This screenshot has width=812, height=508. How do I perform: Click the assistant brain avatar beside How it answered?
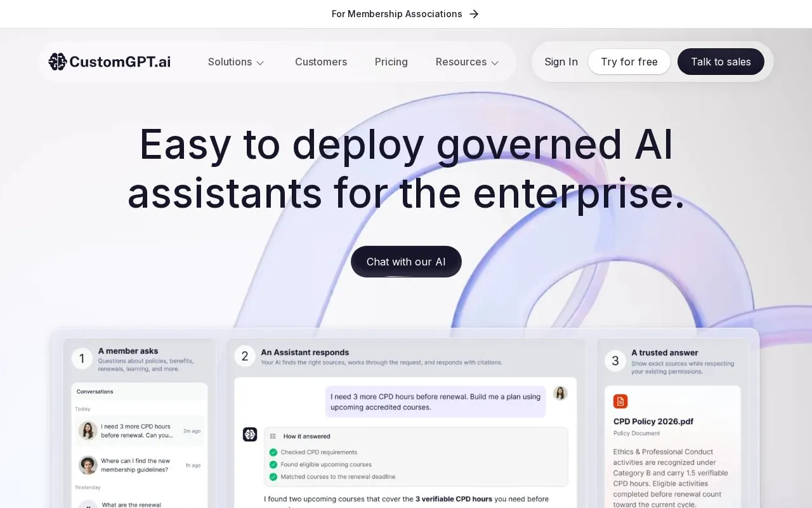coord(250,434)
